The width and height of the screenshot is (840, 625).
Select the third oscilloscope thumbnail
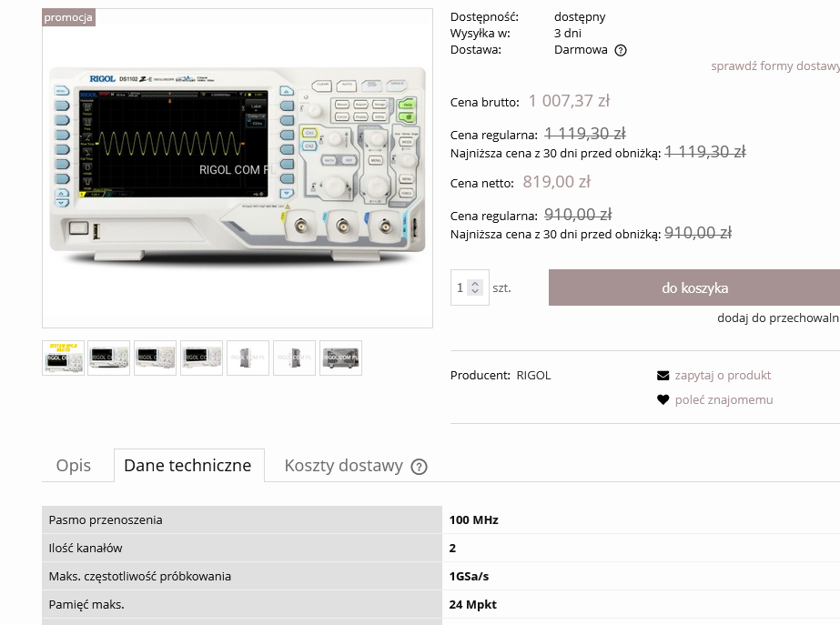coord(156,358)
